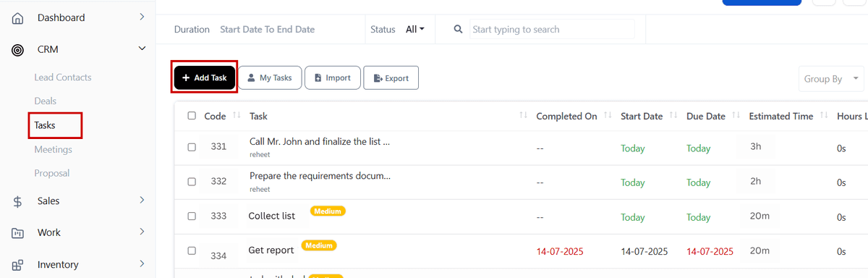The image size is (868, 278).
Task: Collapse the CRM menu chevron
Action: tap(142, 49)
